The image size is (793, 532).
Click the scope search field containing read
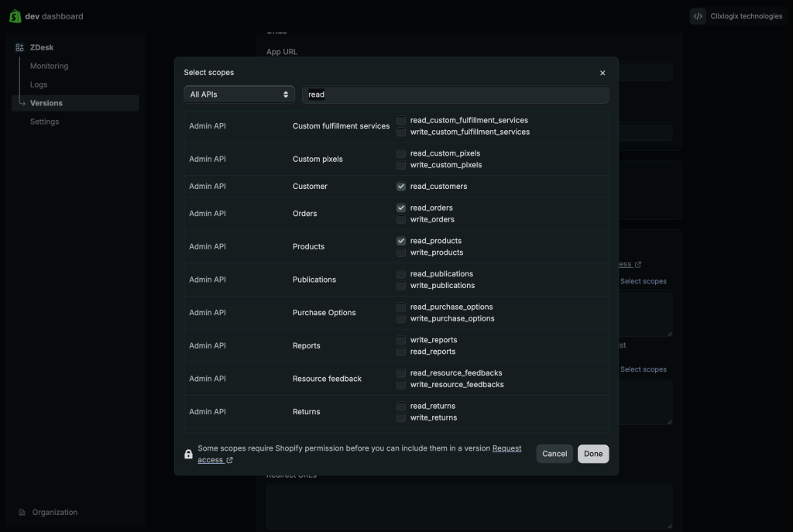[455, 94]
